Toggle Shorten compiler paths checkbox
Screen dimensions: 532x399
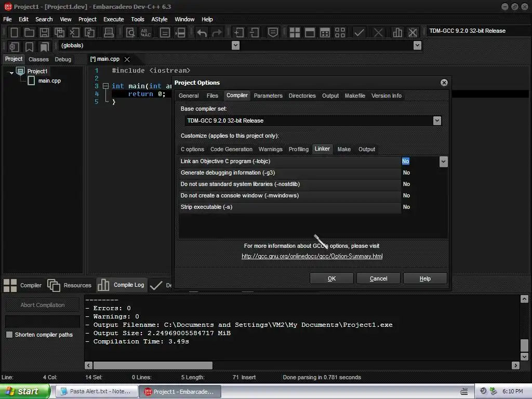(9, 335)
